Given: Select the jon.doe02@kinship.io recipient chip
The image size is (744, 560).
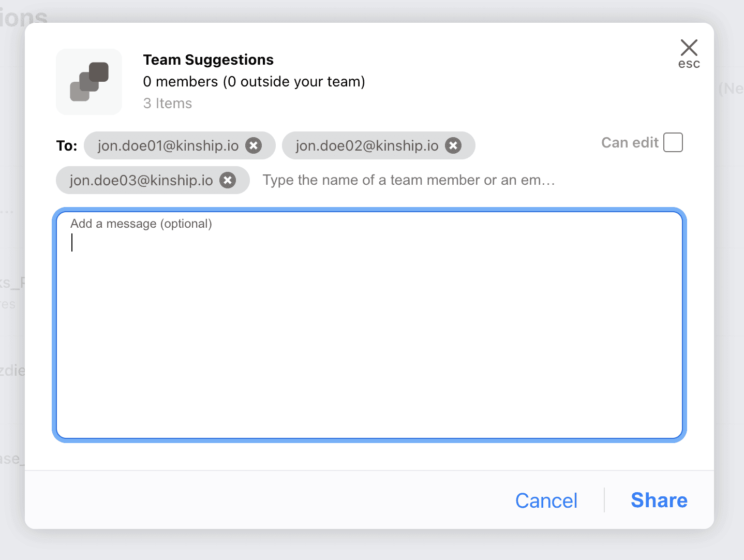Looking at the screenshot, I should coord(367,146).
